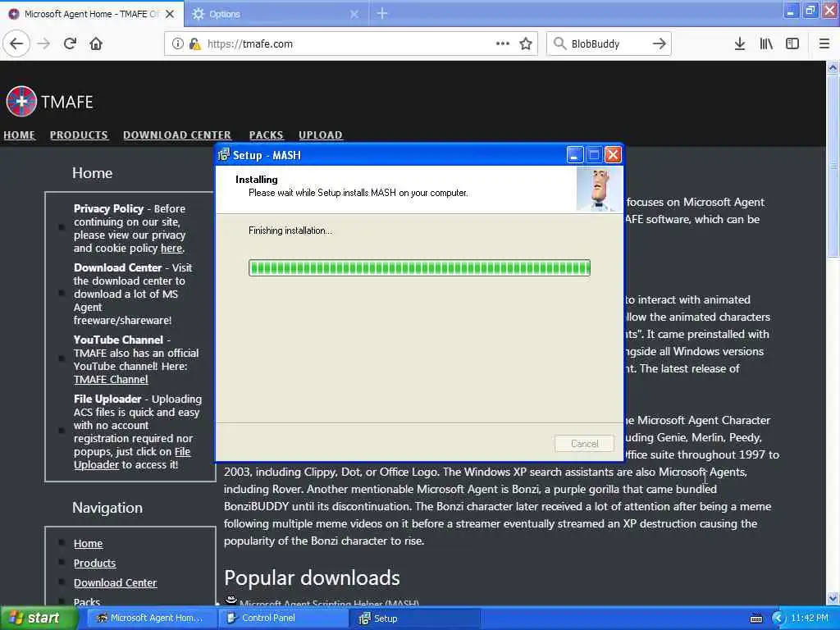Show site information icon in address bar
Image resolution: width=840 pixels, height=630 pixels.
tap(178, 43)
